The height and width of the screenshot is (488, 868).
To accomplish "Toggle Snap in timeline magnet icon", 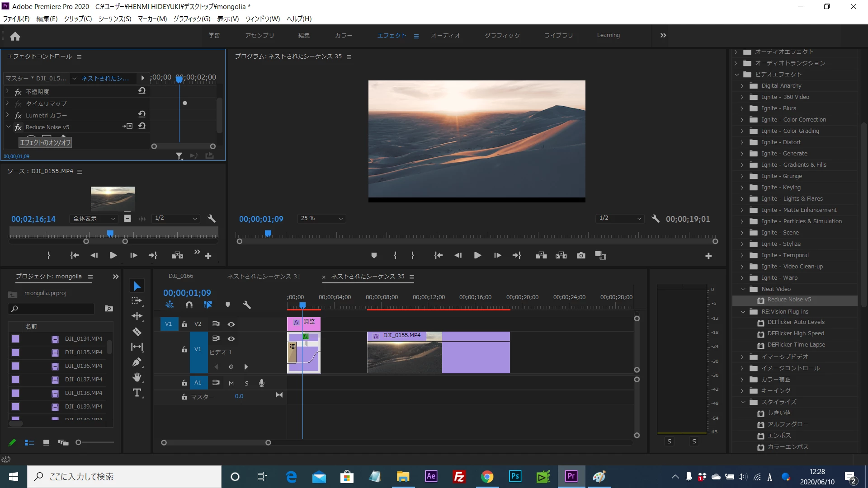I will pyautogui.click(x=189, y=305).
